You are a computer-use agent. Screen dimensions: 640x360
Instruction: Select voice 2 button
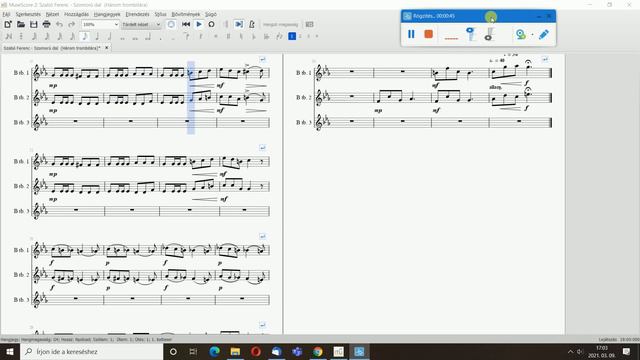[300, 36]
